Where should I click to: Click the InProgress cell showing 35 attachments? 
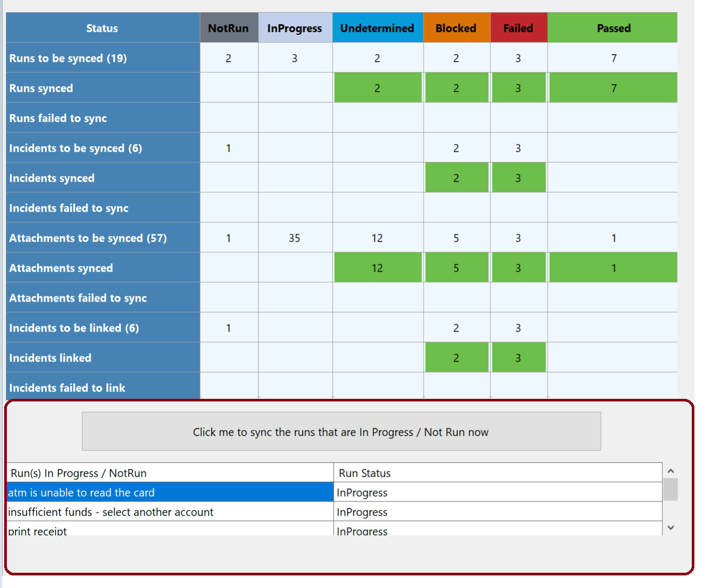coord(294,238)
